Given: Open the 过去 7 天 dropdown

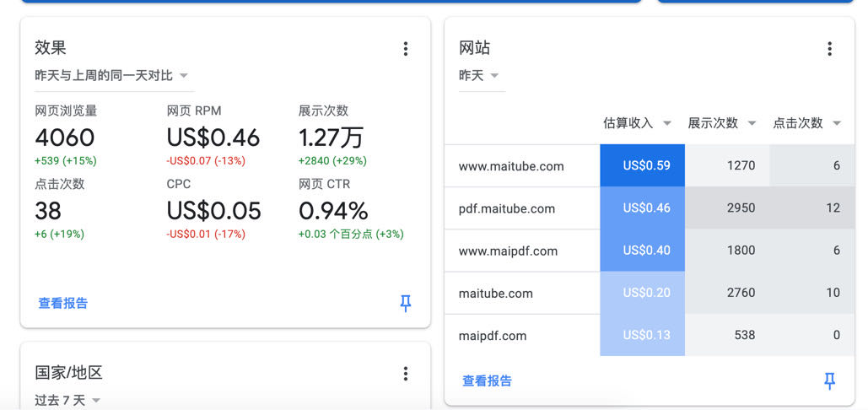Looking at the screenshot, I should point(67,400).
